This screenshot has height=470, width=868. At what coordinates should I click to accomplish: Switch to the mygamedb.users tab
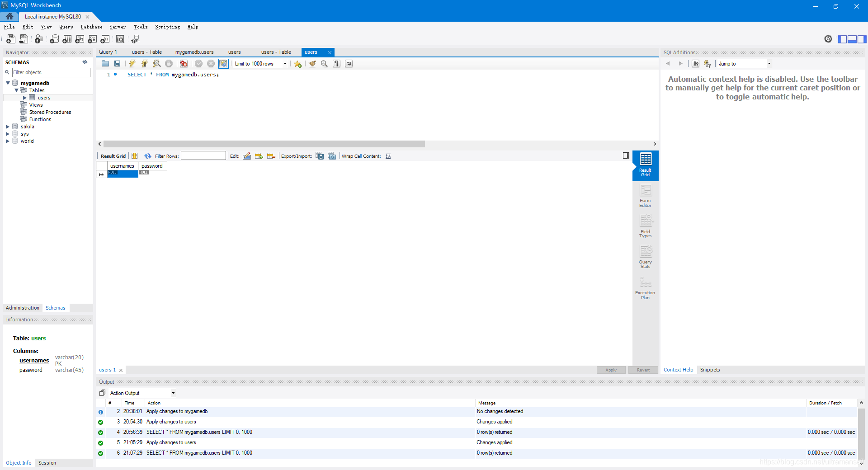coord(194,52)
